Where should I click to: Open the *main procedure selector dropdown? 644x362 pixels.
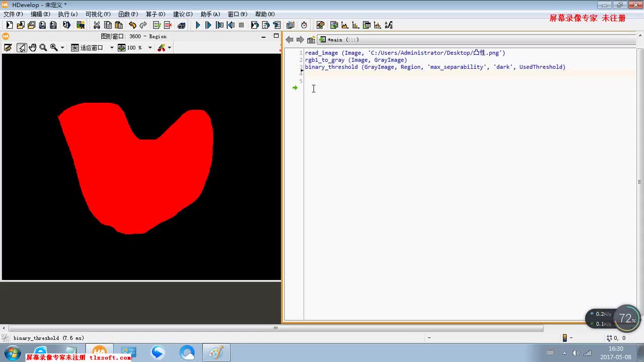pyautogui.click(x=477, y=40)
